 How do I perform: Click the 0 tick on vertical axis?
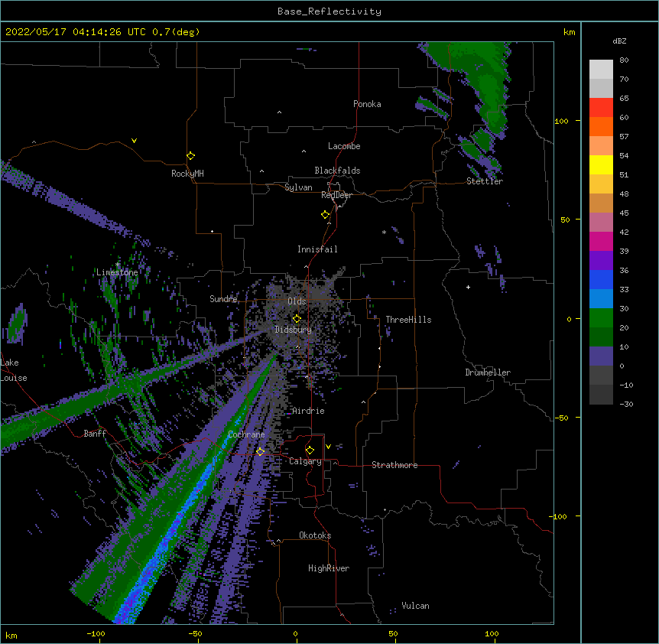click(x=569, y=320)
